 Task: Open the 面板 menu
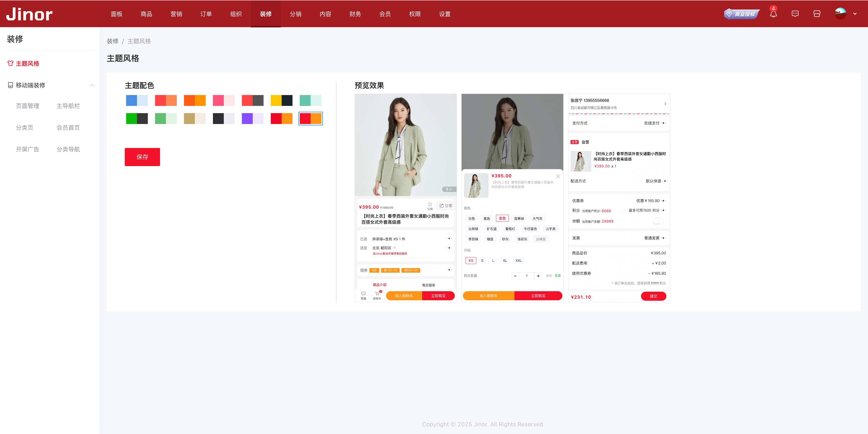point(117,14)
